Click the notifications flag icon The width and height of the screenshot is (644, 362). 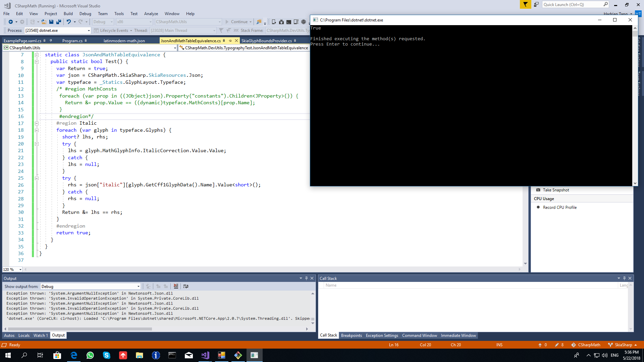click(525, 4)
